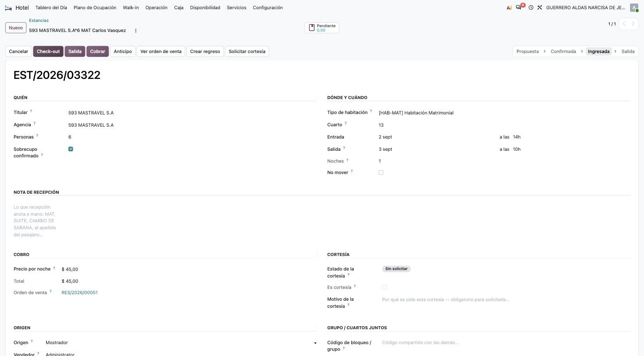
Task: Open the Caja menu
Action: pyautogui.click(x=179, y=7)
